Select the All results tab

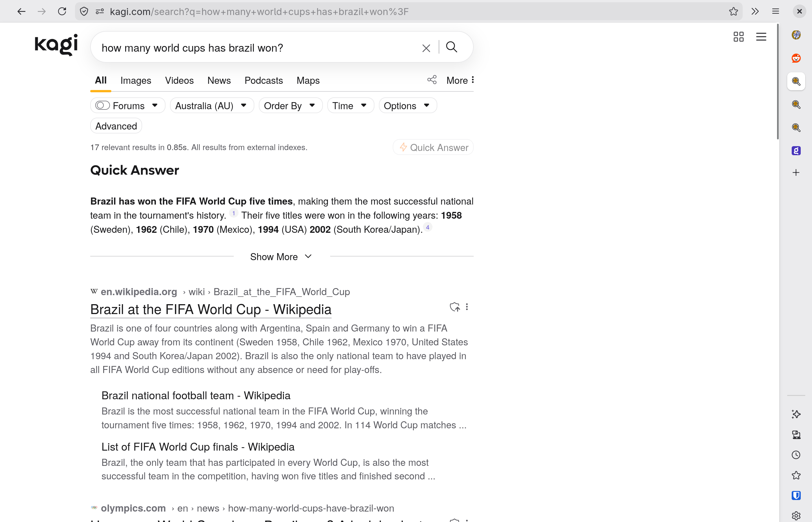(101, 80)
